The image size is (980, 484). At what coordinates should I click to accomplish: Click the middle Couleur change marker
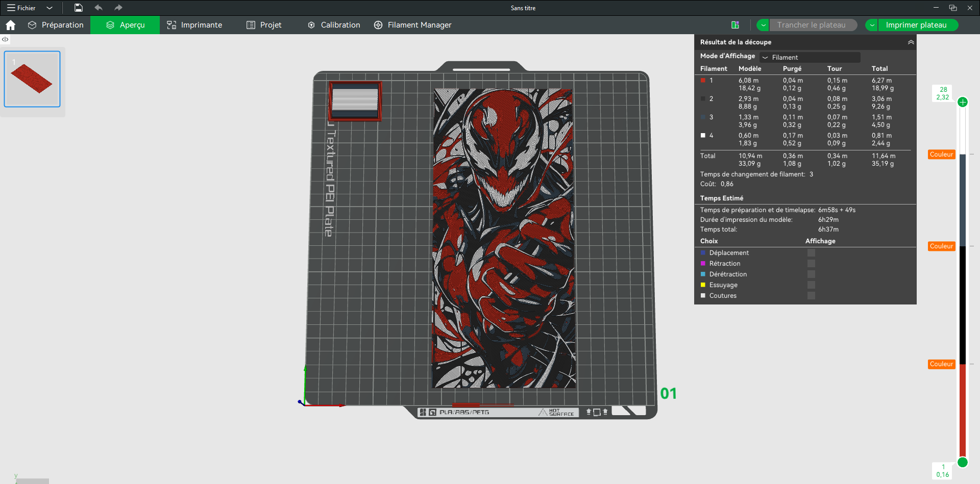click(942, 246)
